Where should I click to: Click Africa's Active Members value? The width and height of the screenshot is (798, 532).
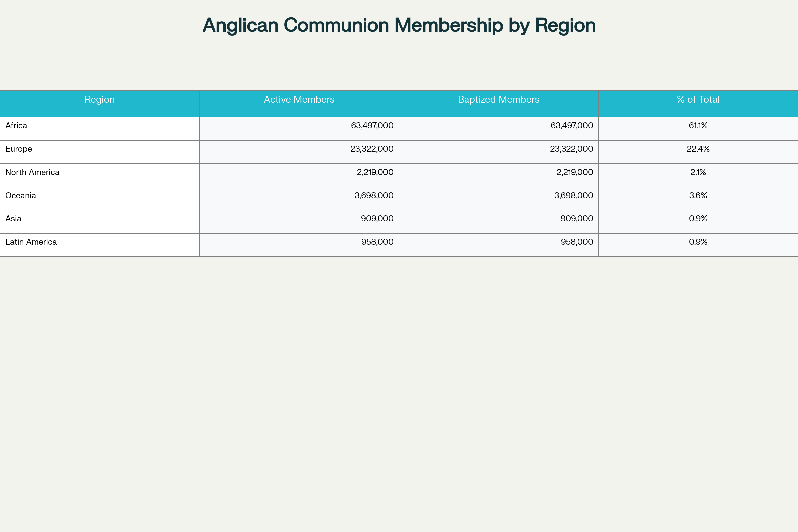click(372, 126)
